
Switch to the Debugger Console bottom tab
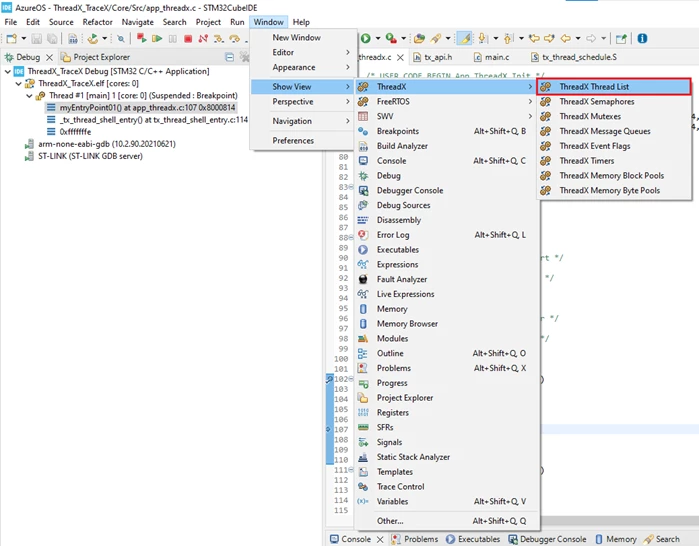(547, 539)
